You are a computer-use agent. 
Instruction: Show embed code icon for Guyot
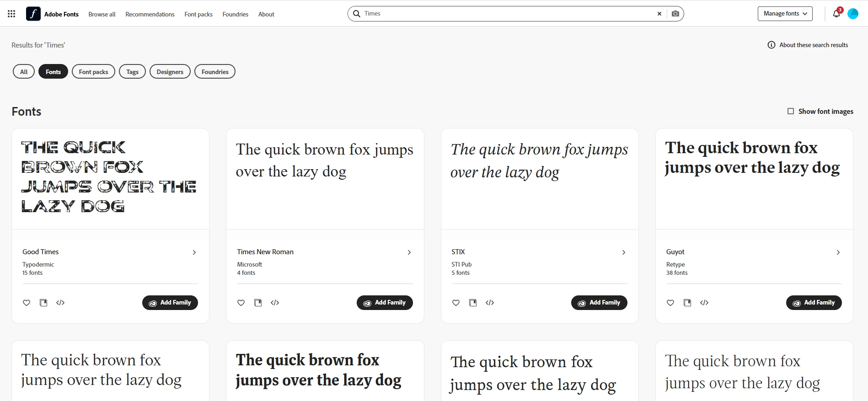[x=704, y=303]
